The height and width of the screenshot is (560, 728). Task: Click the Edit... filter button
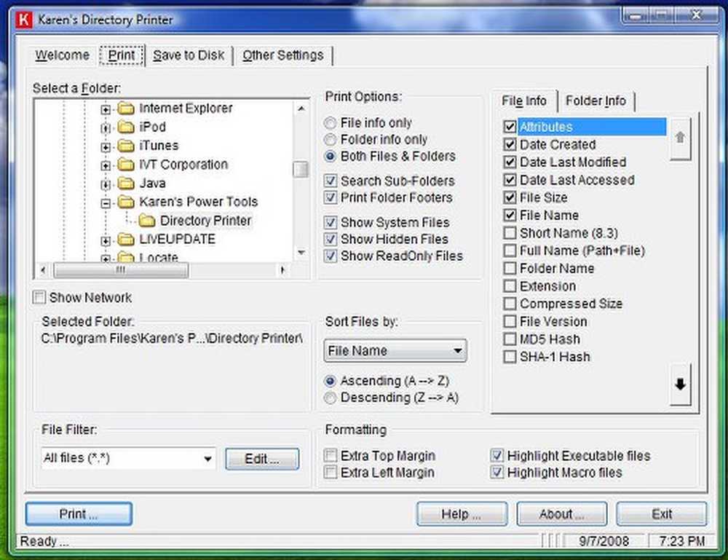(x=261, y=459)
